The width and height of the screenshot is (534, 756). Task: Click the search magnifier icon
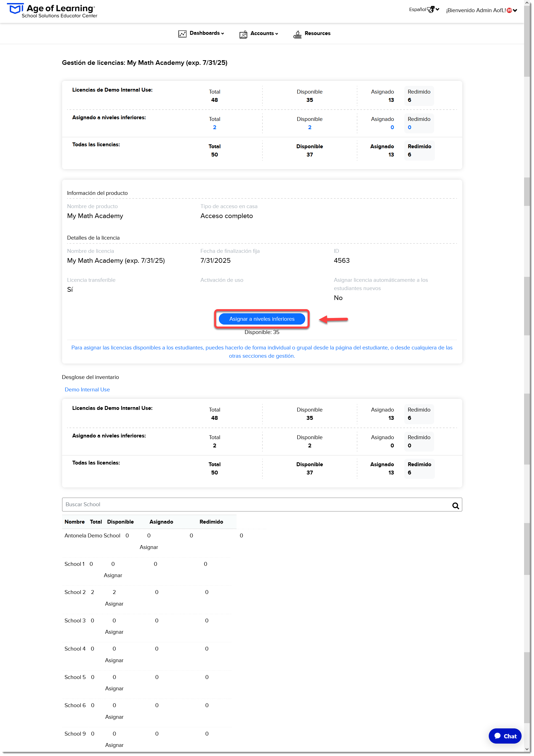(455, 505)
